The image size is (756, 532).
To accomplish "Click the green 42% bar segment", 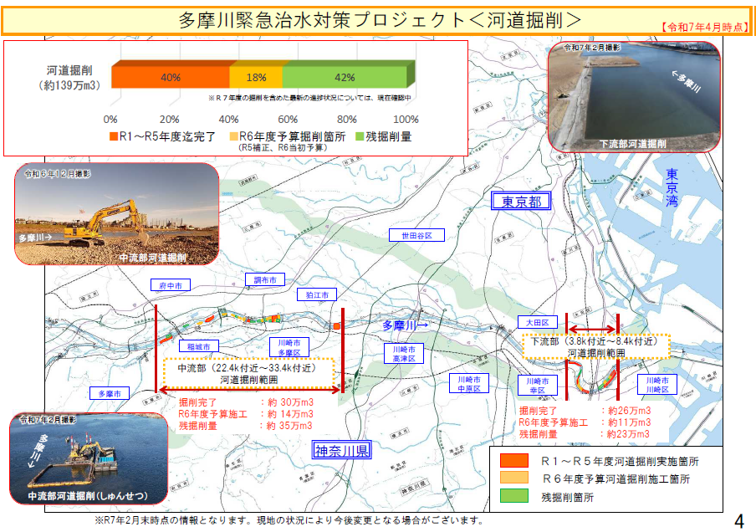I will pos(345,77).
